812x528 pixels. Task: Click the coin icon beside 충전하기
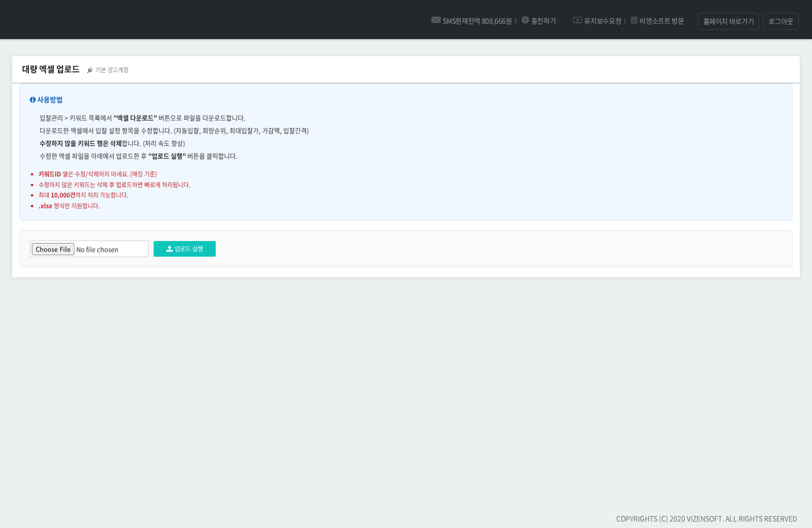click(x=525, y=20)
